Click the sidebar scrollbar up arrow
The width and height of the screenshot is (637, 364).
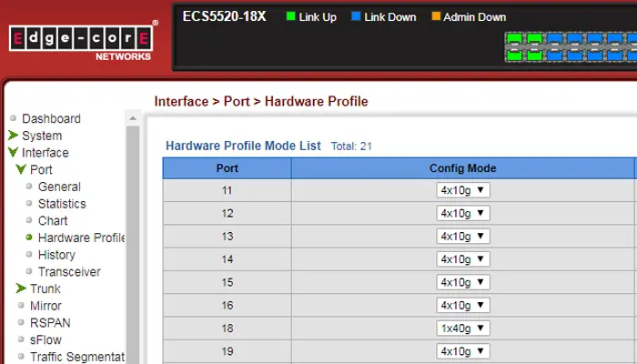coord(133,118)
